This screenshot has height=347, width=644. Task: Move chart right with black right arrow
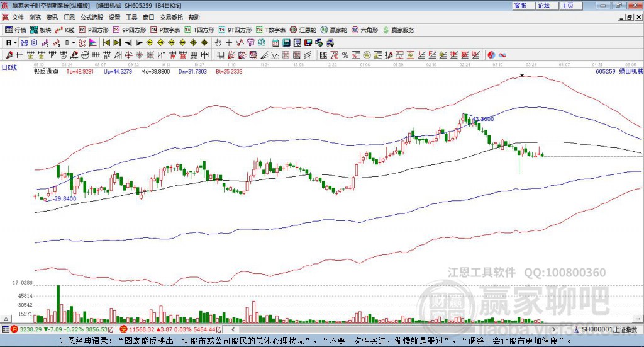point(139,43)
